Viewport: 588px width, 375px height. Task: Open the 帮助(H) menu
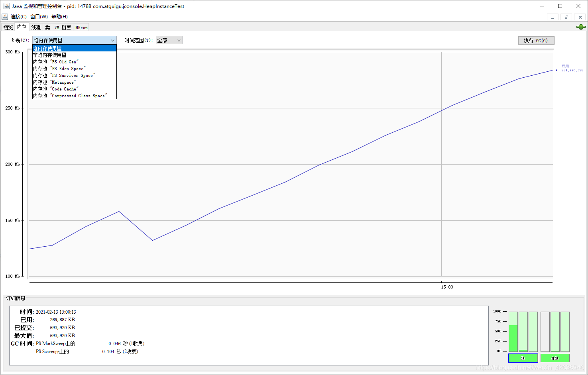(x=59, y=17)
